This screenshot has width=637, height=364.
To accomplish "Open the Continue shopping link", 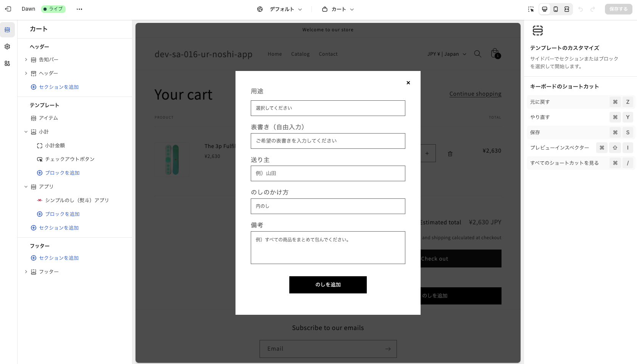I will pos(475,93).
